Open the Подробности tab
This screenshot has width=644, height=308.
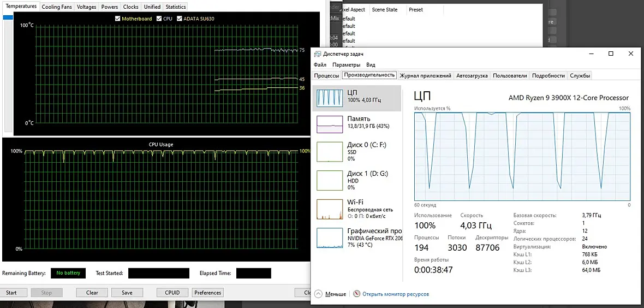tap(548, 76)
